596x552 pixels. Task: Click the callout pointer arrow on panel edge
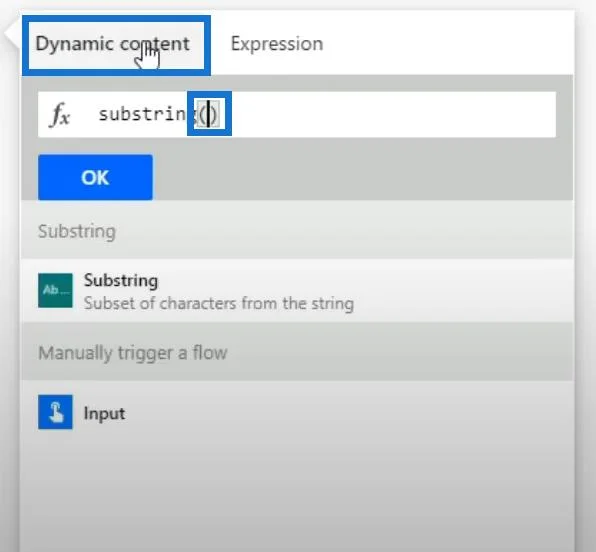coord(11,33)
